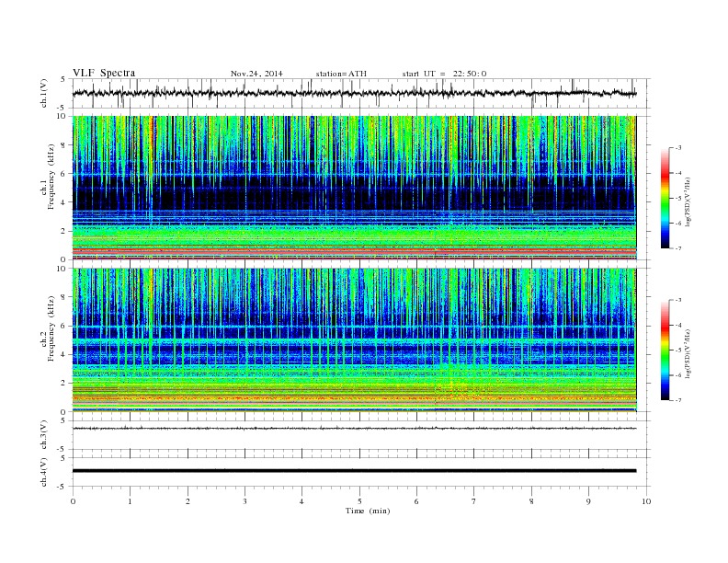Select the "ch.4(V)" axis label
The image size is (728, 563).
click(x=43, y=472)
